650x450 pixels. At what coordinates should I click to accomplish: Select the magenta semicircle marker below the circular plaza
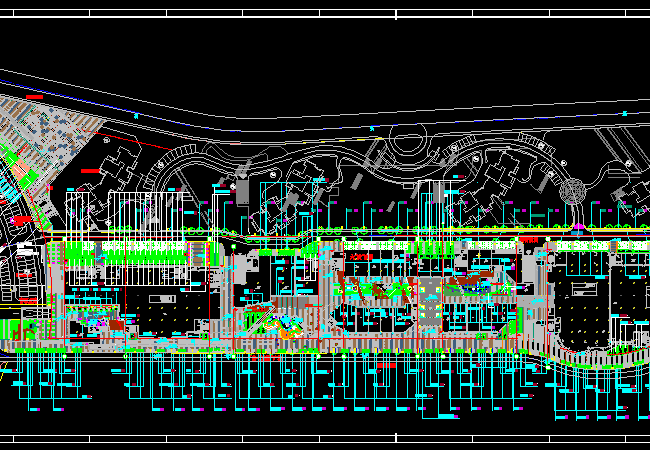pos(577,228)
